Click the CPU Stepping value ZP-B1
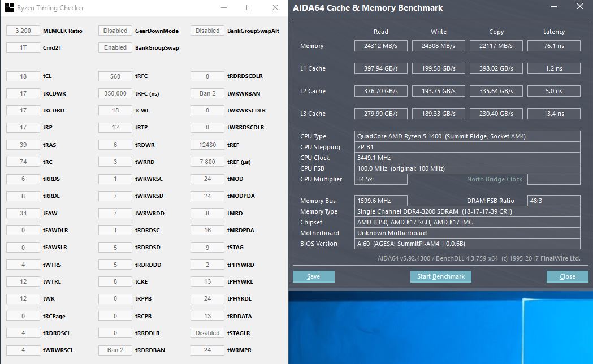 click(468, 147)
